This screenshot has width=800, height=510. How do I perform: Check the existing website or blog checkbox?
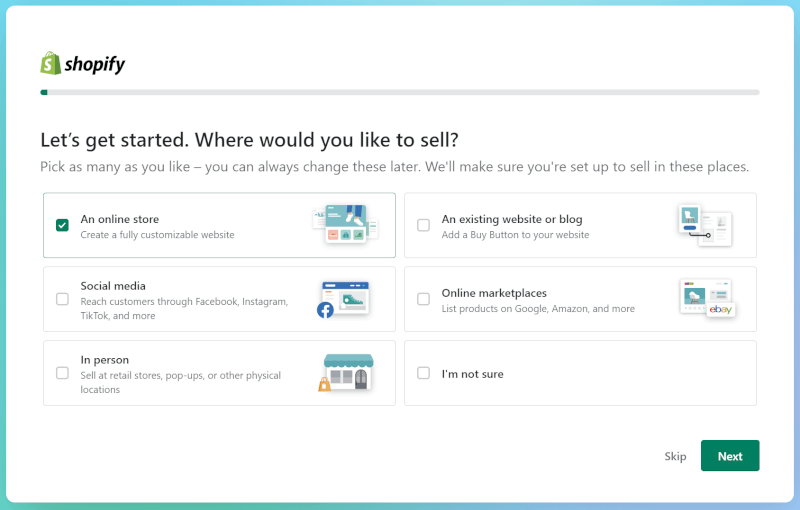coord(423,225)
